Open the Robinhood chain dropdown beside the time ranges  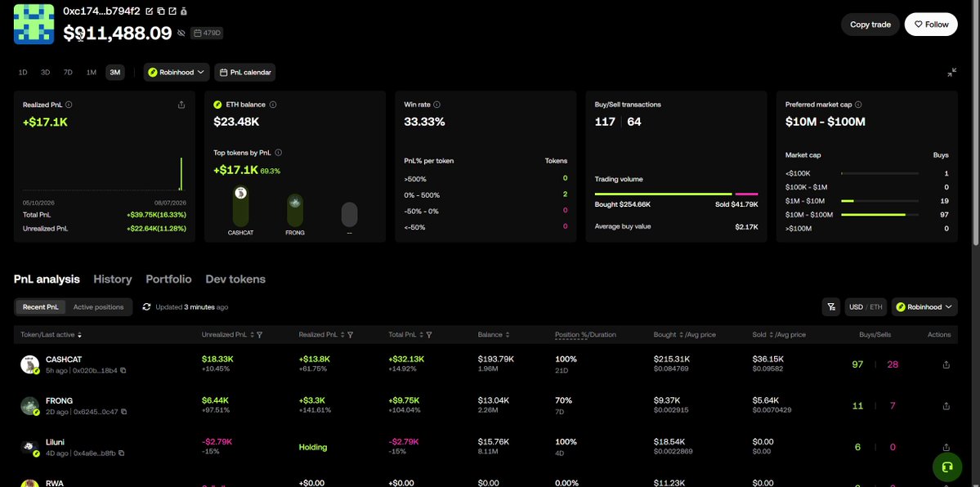177,73
